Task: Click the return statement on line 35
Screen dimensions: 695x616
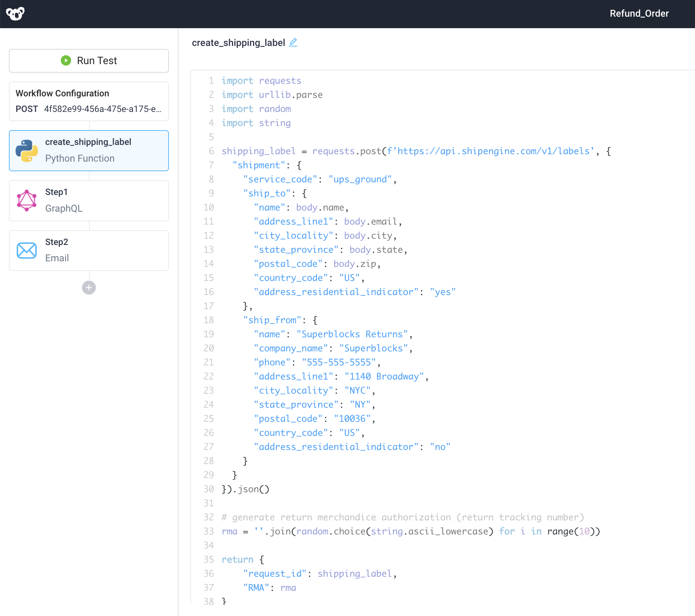Action: [x=237, y=559]
